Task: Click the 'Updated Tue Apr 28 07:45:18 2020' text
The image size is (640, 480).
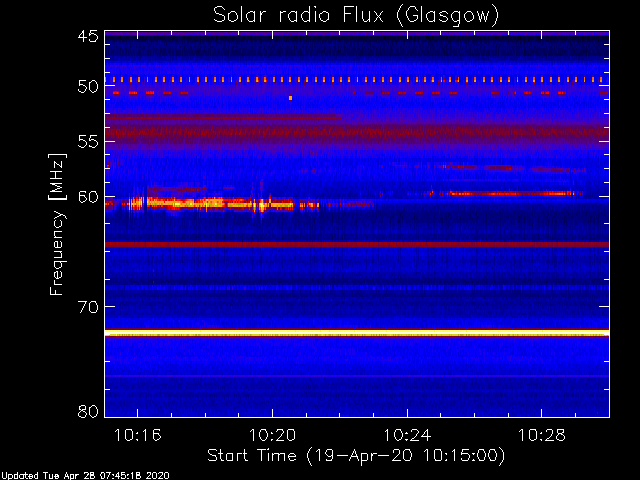Action: tap(84, 476)
